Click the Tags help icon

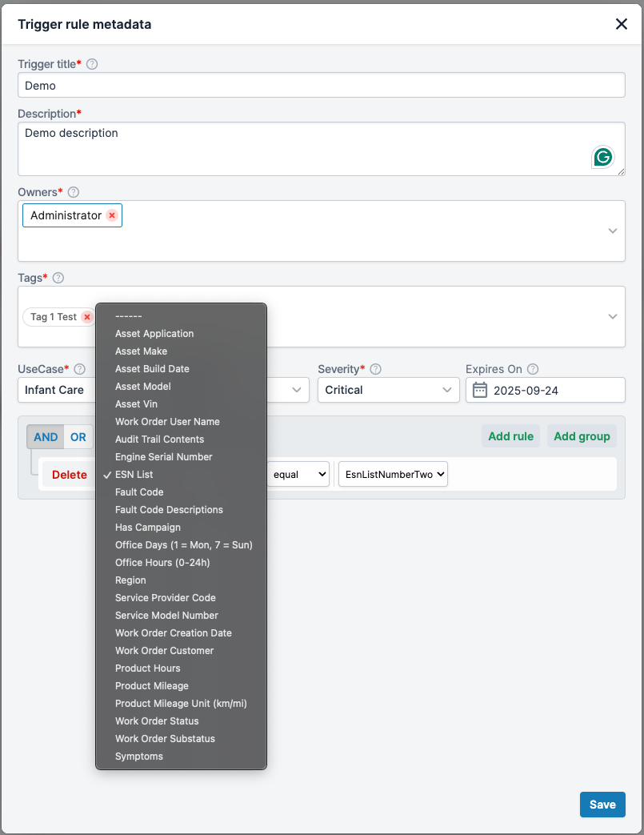click(58, 278)
